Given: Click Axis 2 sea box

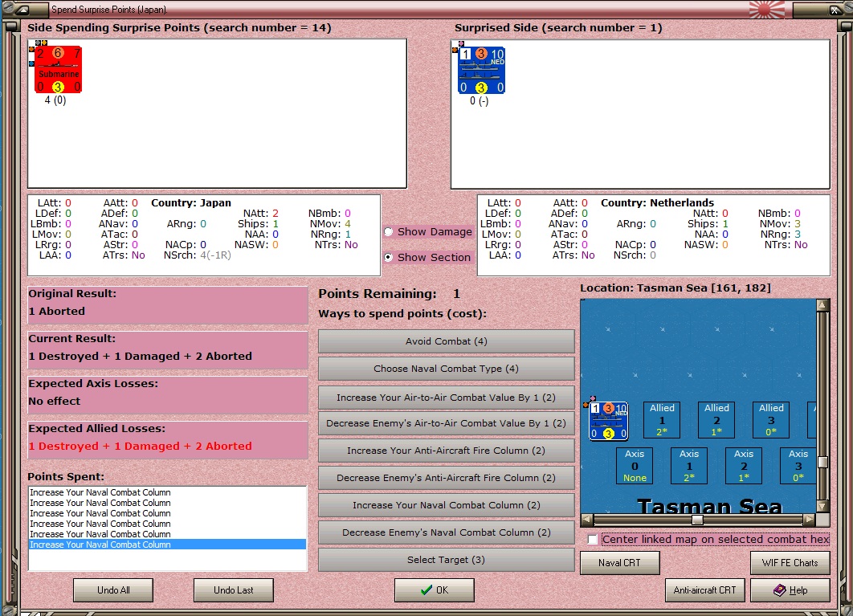Looking at the screenshot, I should click(744, 466).
